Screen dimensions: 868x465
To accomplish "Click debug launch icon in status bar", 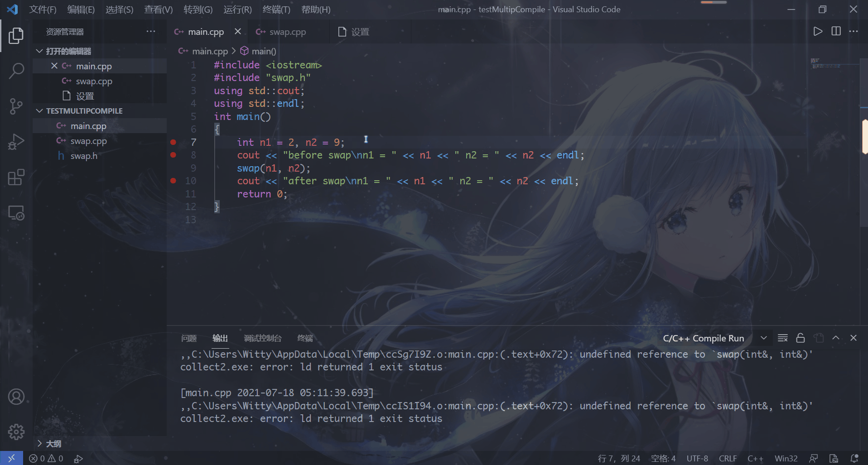I will (x=78, y=458).
